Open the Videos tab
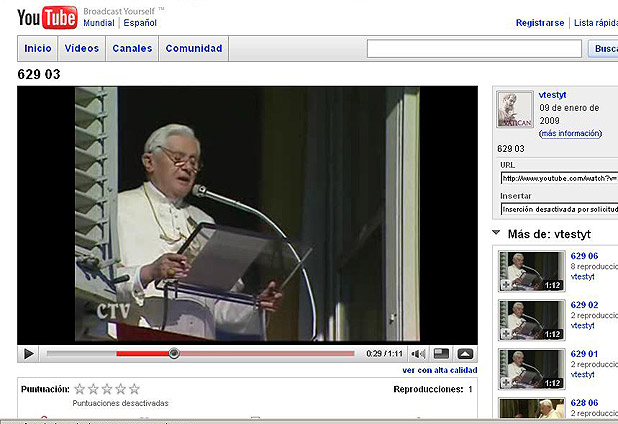The height and width of the screenshot is (424, 618). (82, 48)
